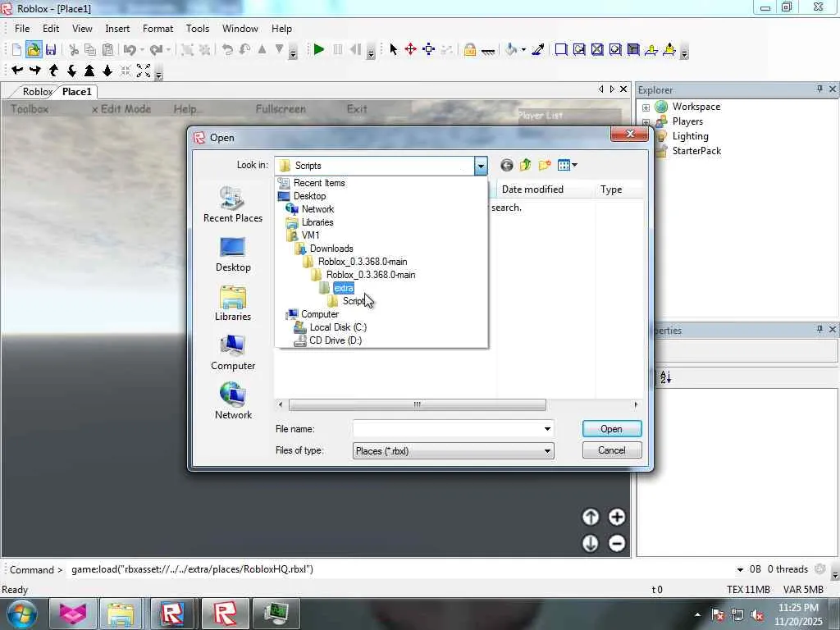This screenshot has width=840, height=630.
Task: Click the camera pan left arrow icon
Action: coord(17,71)
